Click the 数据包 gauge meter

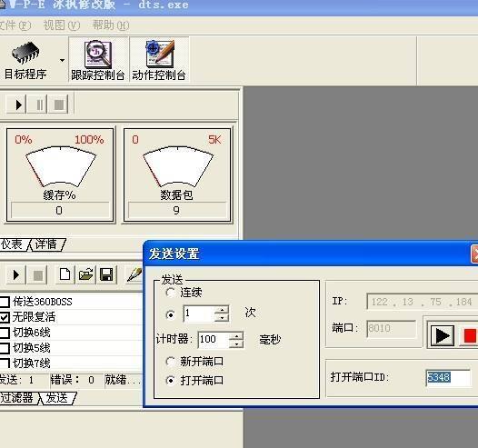(177, 166)
